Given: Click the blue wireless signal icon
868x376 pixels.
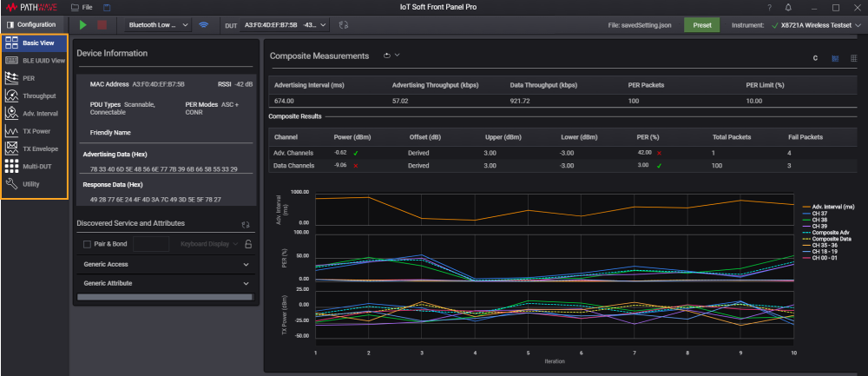Looking at the screenshot, I should (204, 25).
